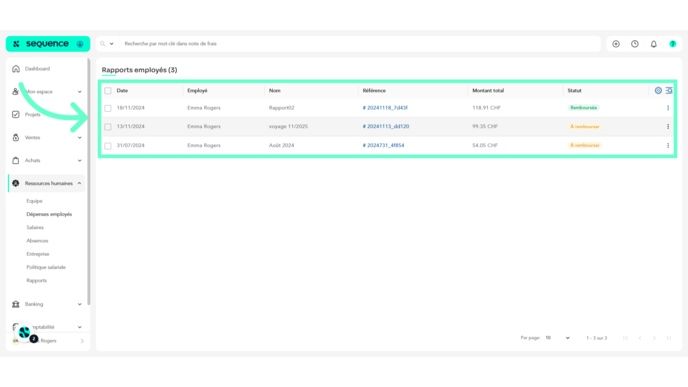Open the Equipe submenu item

point(34,201)
